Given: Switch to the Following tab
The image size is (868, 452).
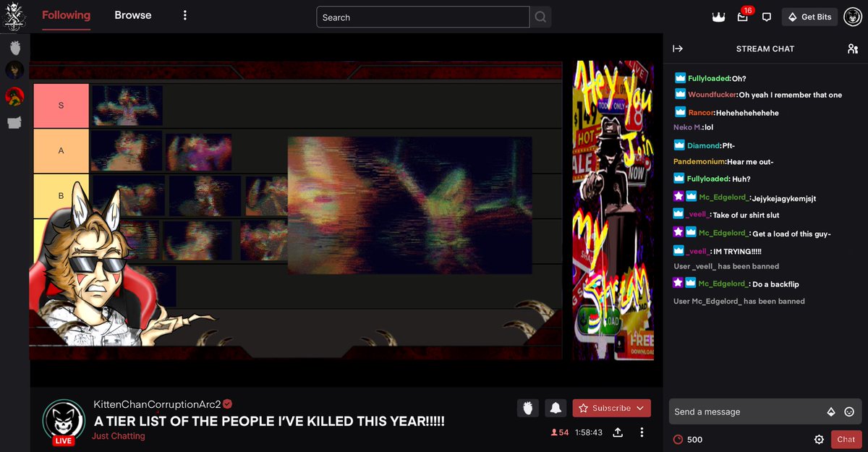Looking at the screenshot, I should coord(66,14).
